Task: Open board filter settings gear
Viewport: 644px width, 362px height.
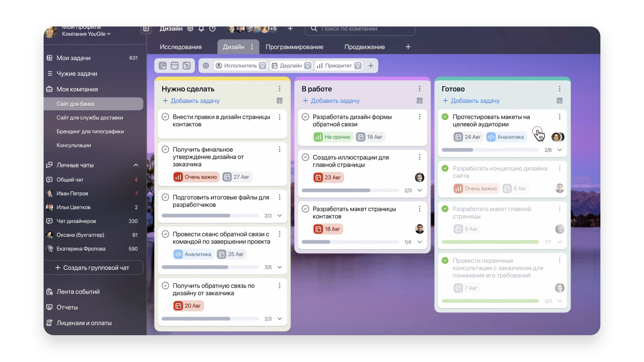Action: click(x=206, y=66)
